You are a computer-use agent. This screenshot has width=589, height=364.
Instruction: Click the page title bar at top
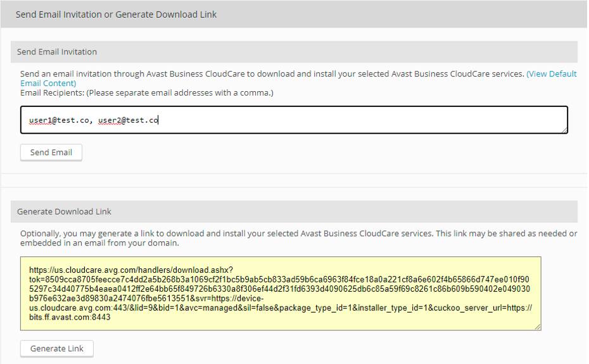[116, 14]
